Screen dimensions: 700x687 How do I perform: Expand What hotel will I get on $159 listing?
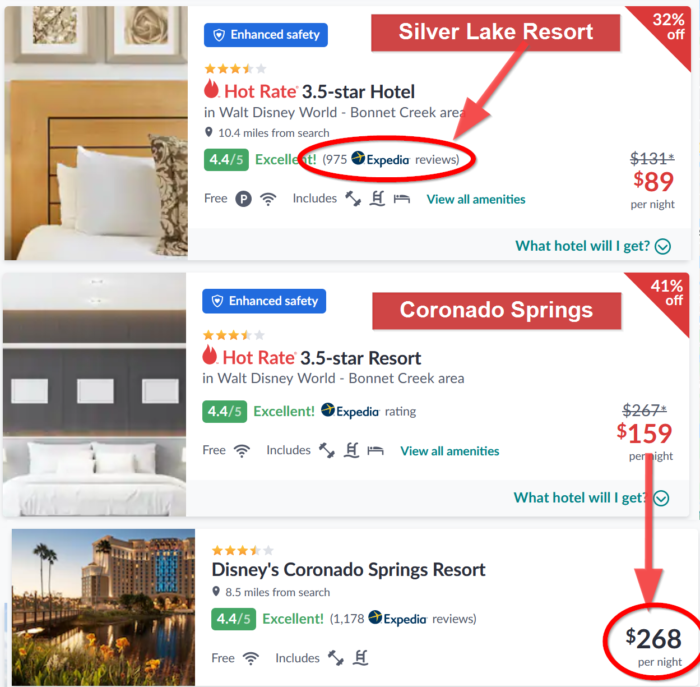(591, 498)
